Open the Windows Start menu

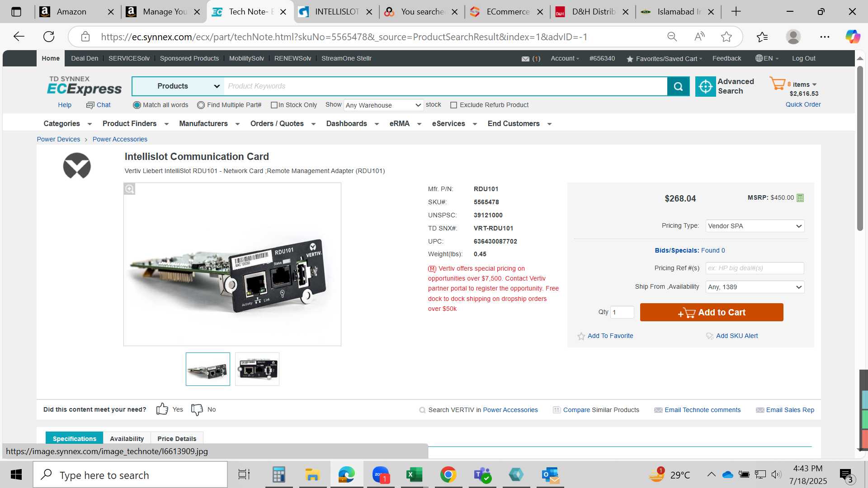coord(16,475)
